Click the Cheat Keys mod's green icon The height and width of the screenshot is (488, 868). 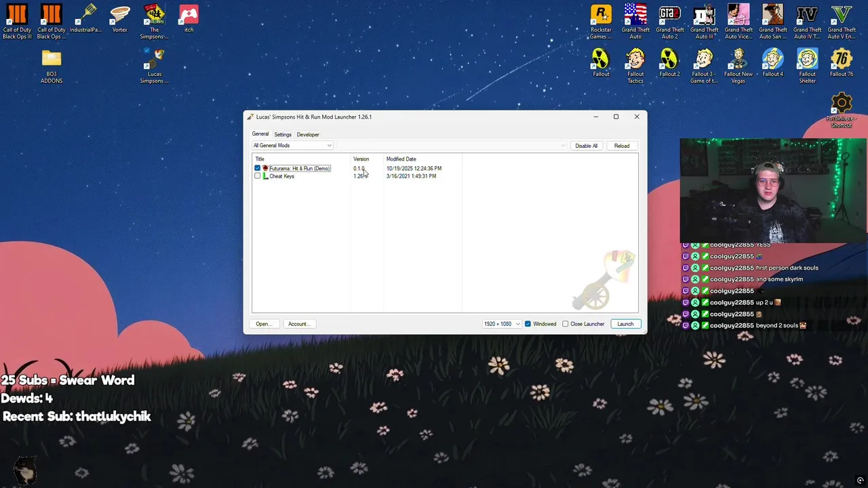coord(265,176)
